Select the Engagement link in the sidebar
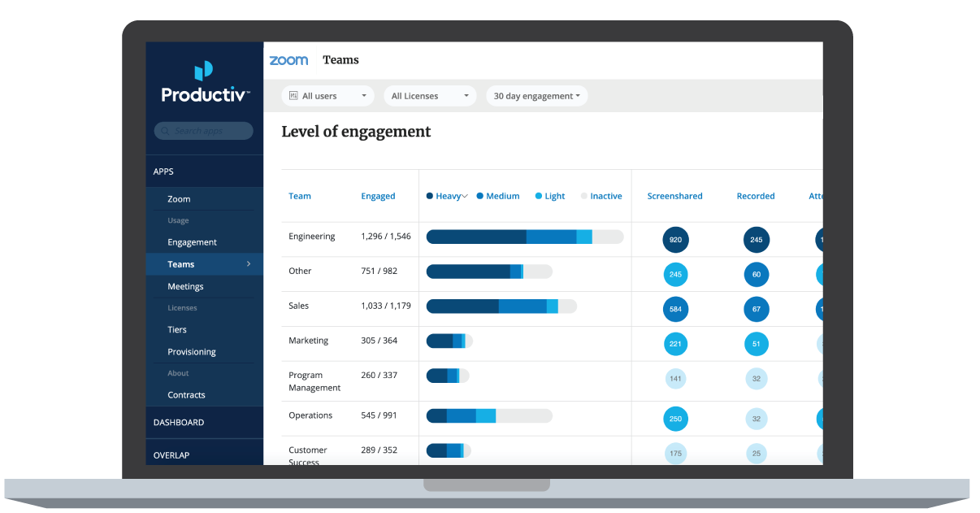The width and height of the screenshot is (980, 513). [191, 241]
